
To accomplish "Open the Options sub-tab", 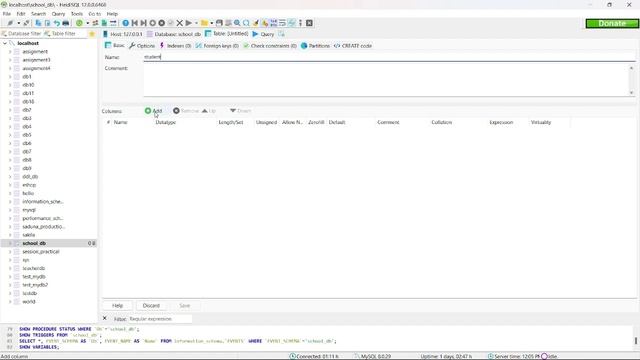I will 142,46.
